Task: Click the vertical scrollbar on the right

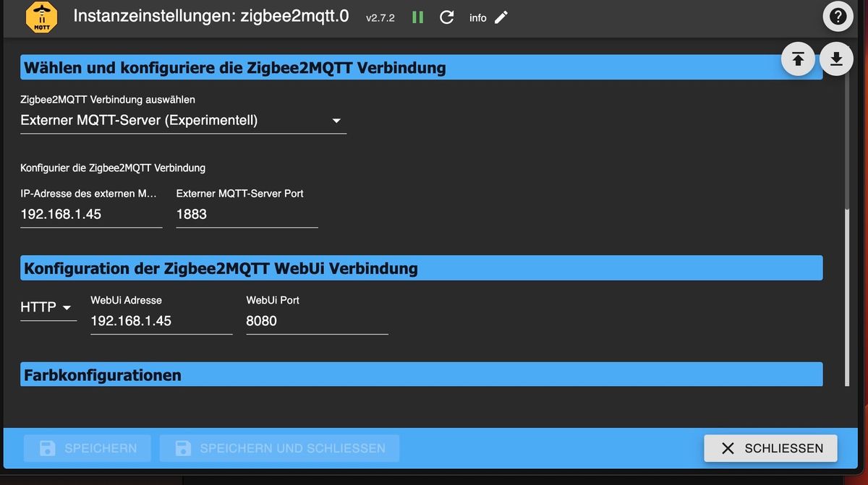Action: click(846, 296)
